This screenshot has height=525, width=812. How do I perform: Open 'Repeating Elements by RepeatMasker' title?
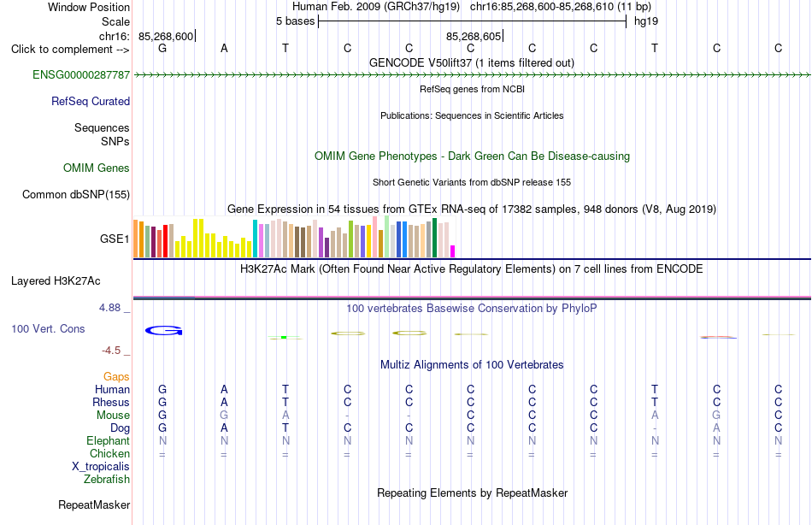[472, 493]
